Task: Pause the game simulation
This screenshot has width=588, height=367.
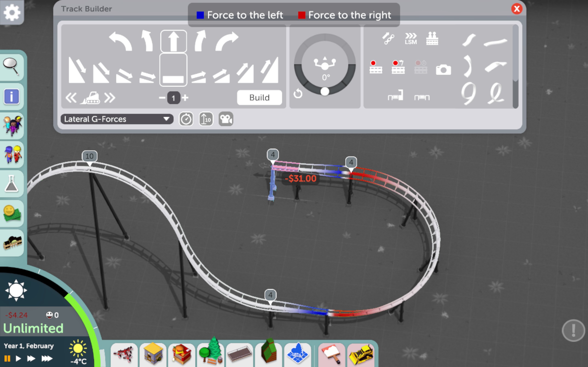Action: 7,358
